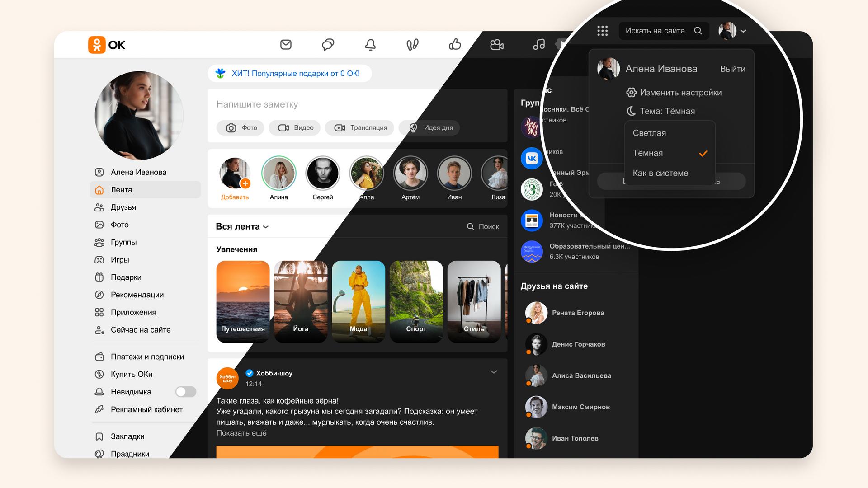Click the Видео attachment button

point(295,128)
